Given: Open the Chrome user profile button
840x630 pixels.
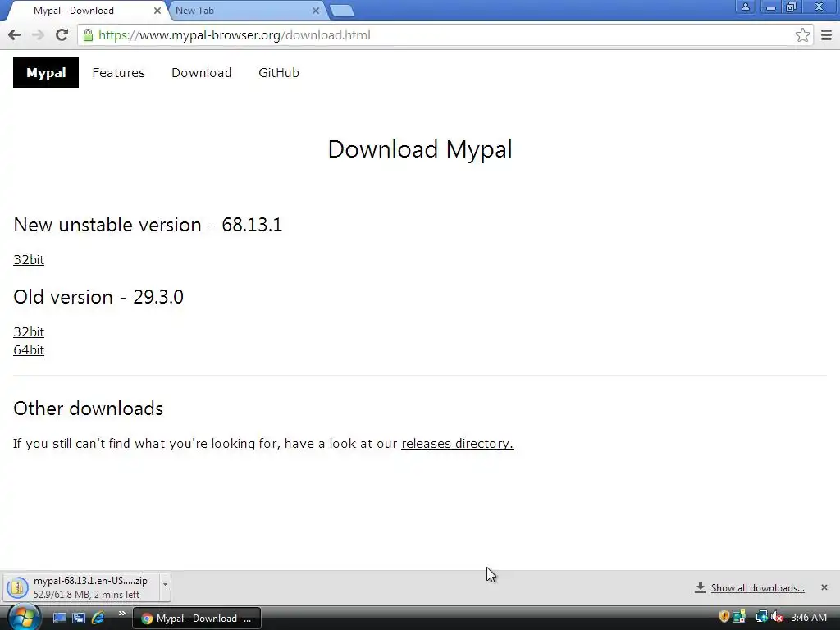Looking at the screenshot, I should pyautogui.click(x=745, y=7).
